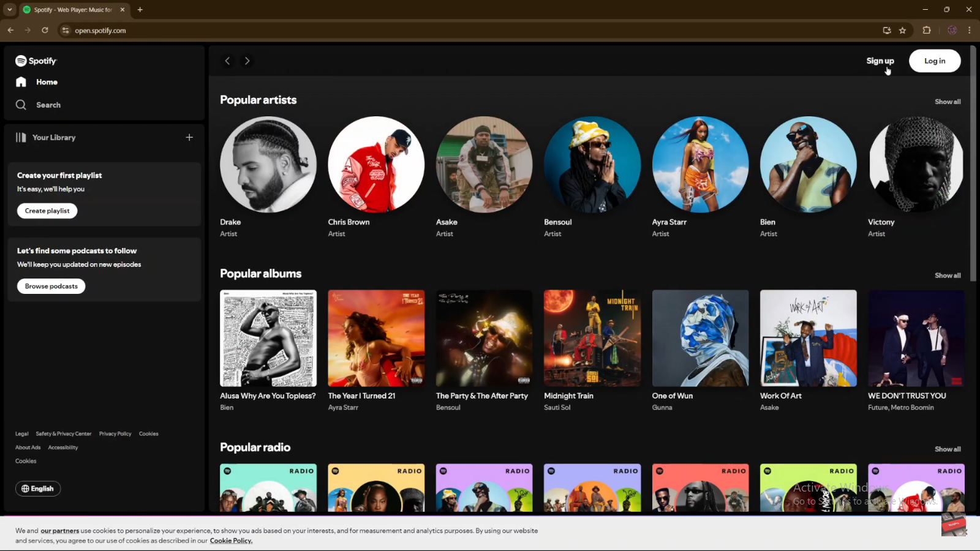Click the Sauti Sol artist name
980x551 pixels.
(x=557, y=408)
